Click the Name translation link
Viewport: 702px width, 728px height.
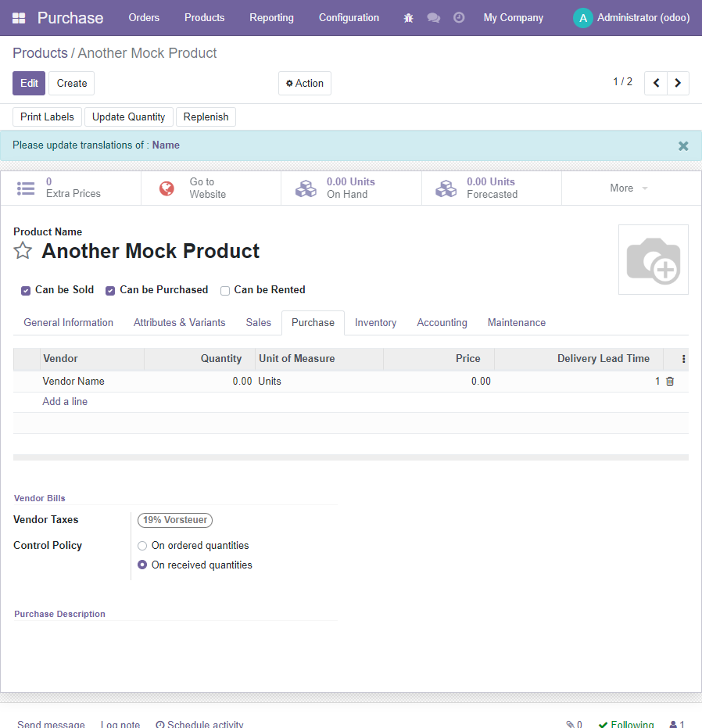pyautogui.click(x=166, y=145)
